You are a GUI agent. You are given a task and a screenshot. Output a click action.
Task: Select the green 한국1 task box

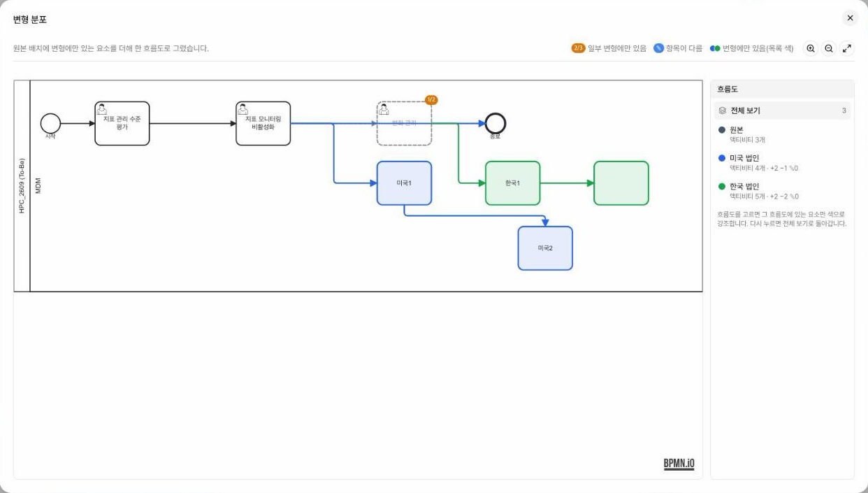[x=513, y=183]
